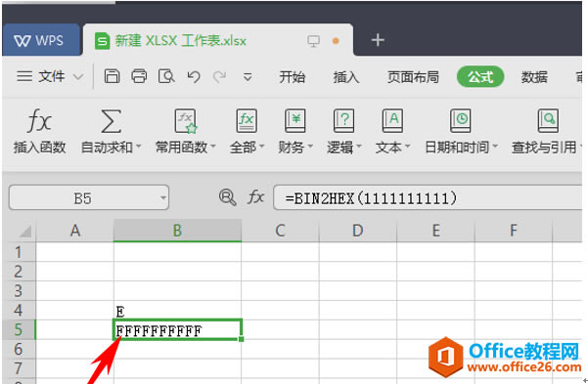Click cell B4 containing E

point(177,311)
